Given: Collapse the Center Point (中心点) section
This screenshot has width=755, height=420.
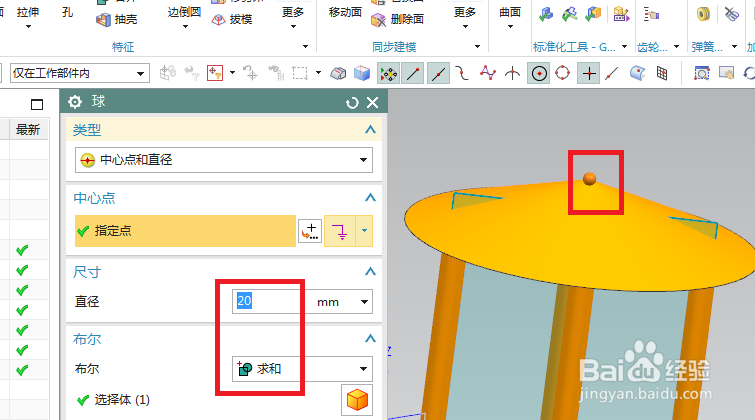Looking at the screenshot, I should (x=370, y=197).
